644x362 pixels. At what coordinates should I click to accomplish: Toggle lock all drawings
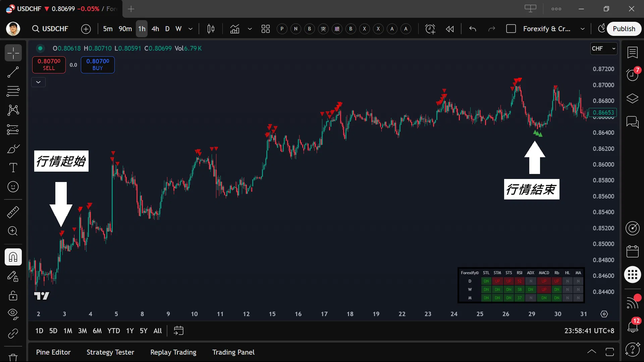click(x=13, y=296)
